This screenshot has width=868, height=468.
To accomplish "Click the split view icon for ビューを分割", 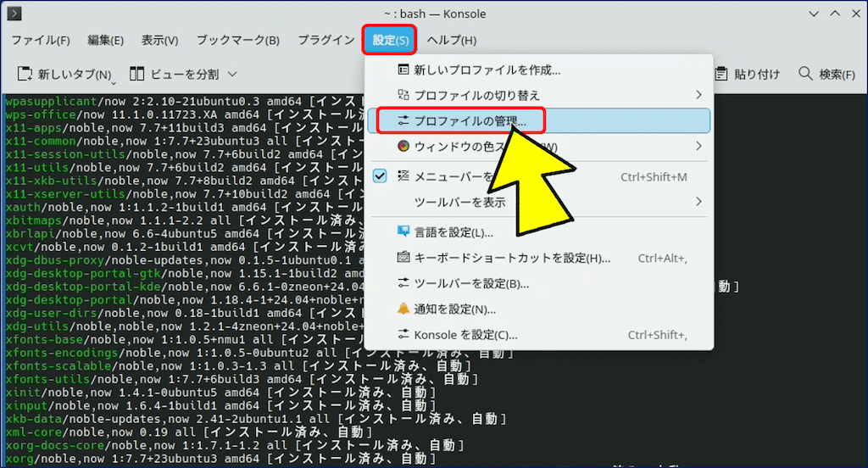I will click(137, 75).
